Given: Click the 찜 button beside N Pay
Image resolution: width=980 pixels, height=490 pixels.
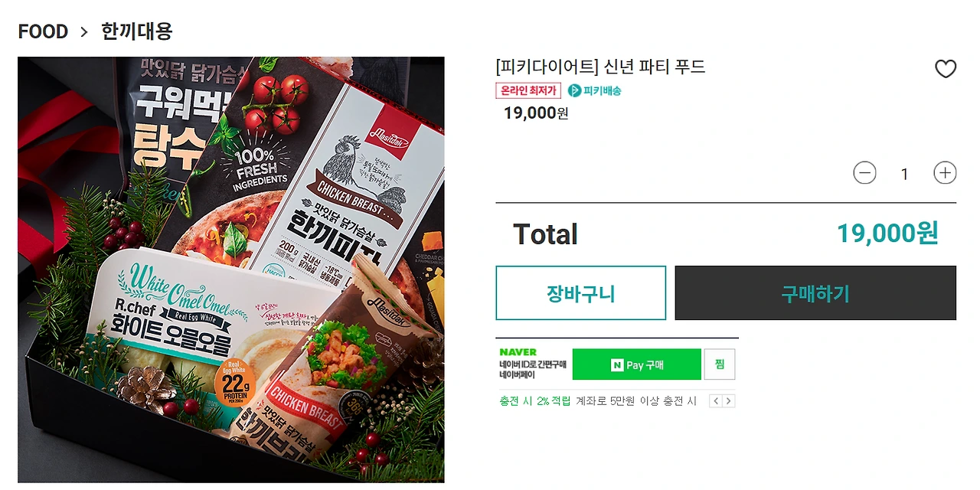Looking at the screenshot, I should click(x=720, y=364).
